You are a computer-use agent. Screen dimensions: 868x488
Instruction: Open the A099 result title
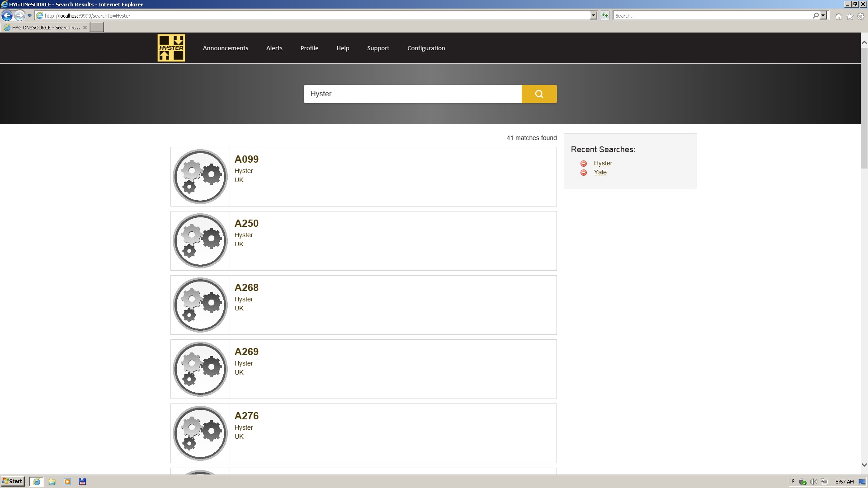coord(246,160)
